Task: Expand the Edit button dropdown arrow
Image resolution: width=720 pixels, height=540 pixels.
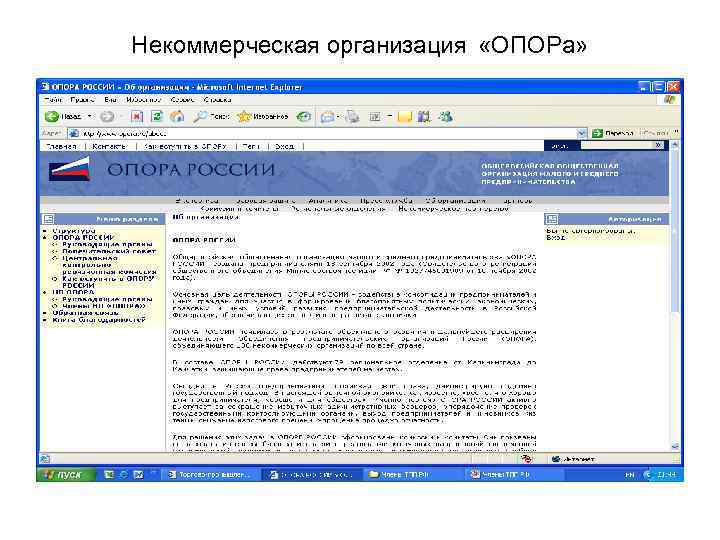Action: [389, 117]
